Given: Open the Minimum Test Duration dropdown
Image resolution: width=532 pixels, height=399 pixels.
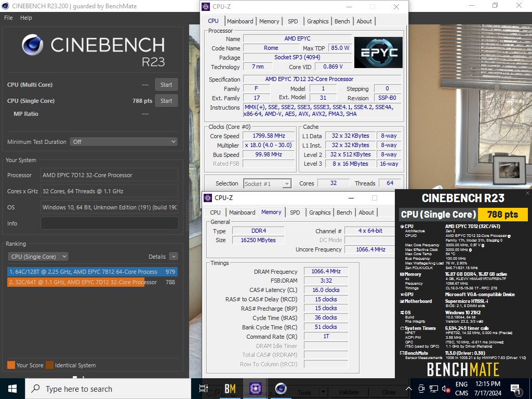Looking at the screenshot, I should pos(124,142).
